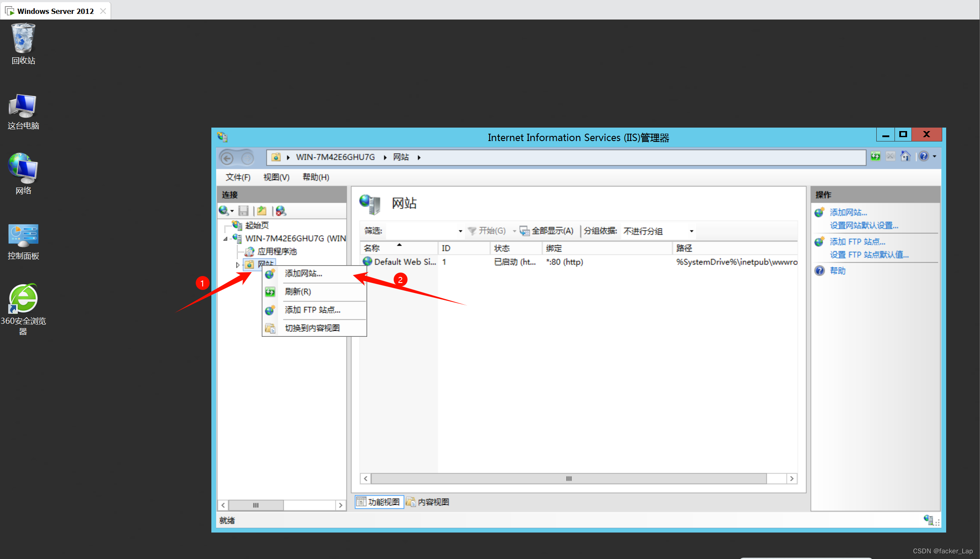This screenshot has width=980, height=559.
Task: Switch to the 内容视图 tab
Action: point(428,502)
